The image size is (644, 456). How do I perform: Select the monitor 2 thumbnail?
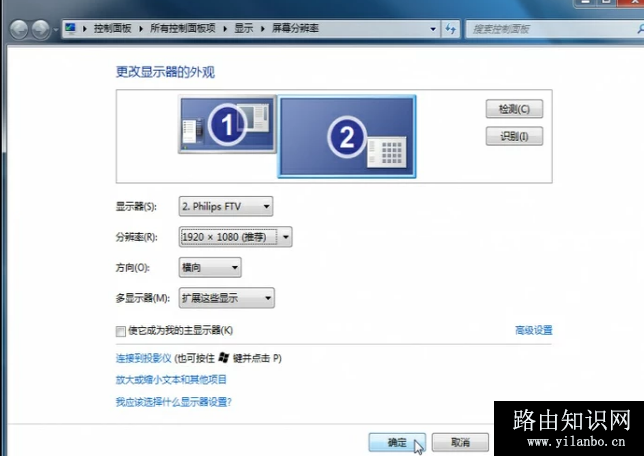(x=347, y=137)
